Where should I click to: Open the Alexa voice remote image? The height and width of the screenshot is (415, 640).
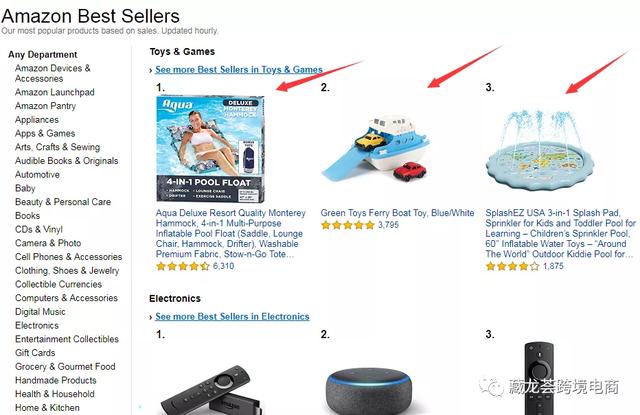coord(539,378)
